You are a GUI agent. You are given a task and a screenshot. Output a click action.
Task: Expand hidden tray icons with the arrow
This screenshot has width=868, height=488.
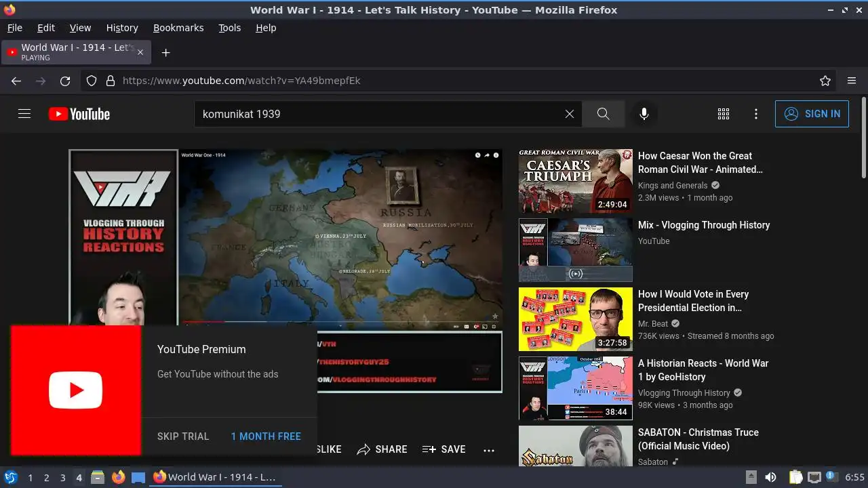click(751, 477)
